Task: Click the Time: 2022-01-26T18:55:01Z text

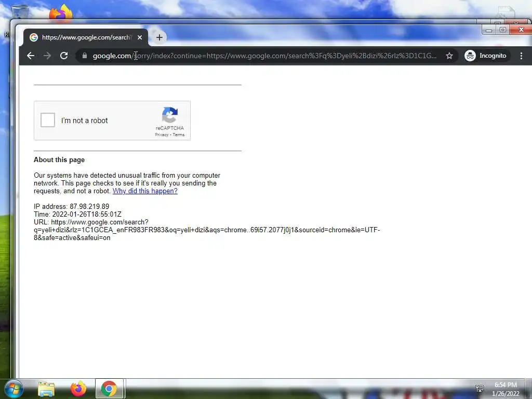Action: [77, 214]
